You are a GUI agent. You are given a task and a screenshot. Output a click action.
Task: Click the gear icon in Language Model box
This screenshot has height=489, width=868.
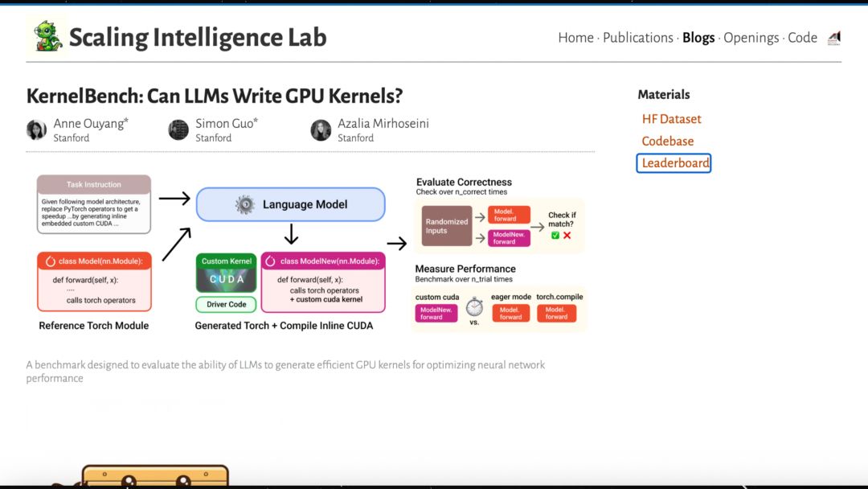click(244, 204)
